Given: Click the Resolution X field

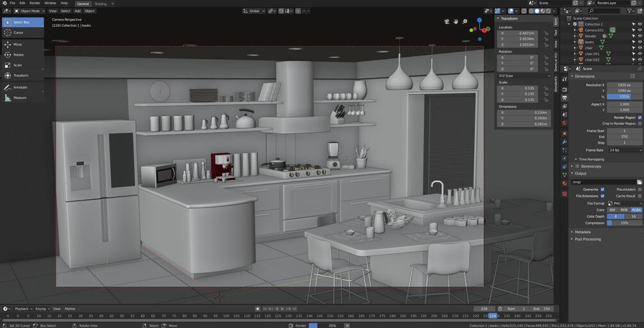Looking at the screenshot, I should pyautogui.click(x=624, y=85).
